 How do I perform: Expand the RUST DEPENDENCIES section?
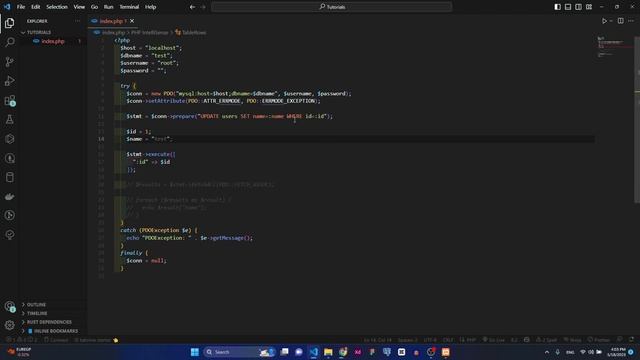coord(49,322)
